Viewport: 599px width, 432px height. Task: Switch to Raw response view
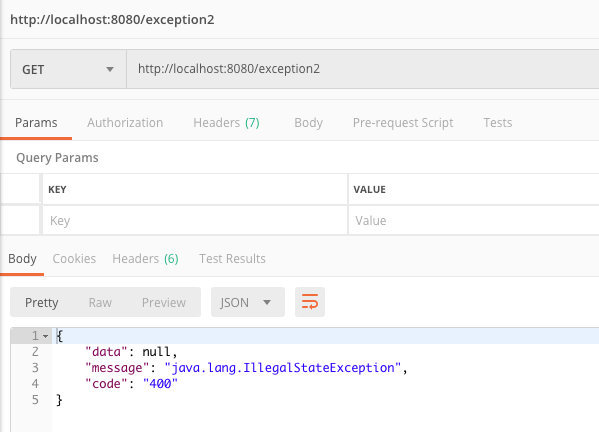point(100,303)
